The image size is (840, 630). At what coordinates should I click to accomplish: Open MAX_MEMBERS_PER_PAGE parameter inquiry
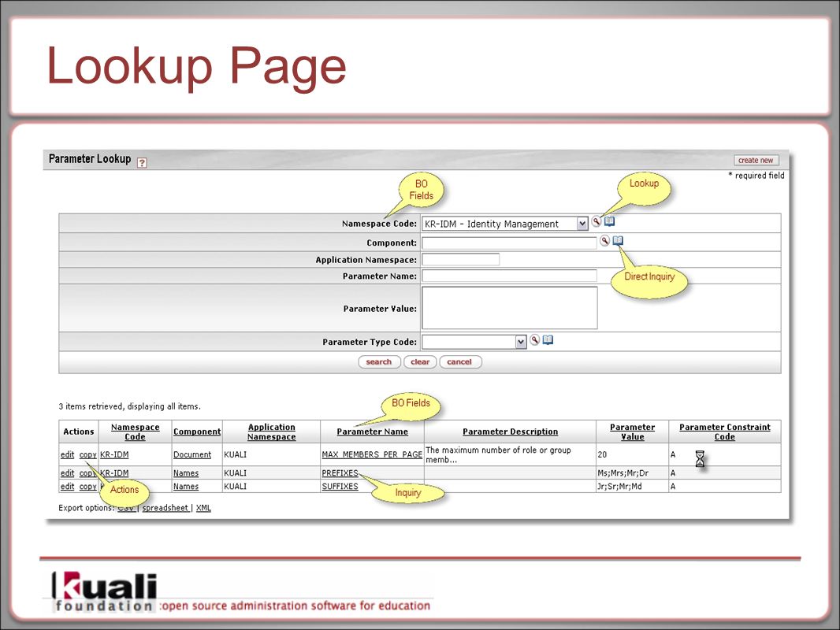[372, 454]
